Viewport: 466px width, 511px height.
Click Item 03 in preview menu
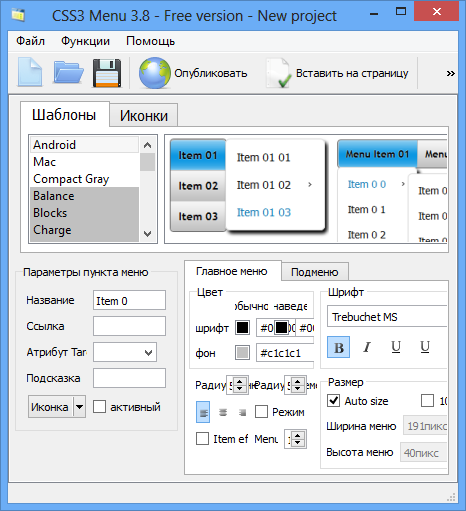coord(198,216)
